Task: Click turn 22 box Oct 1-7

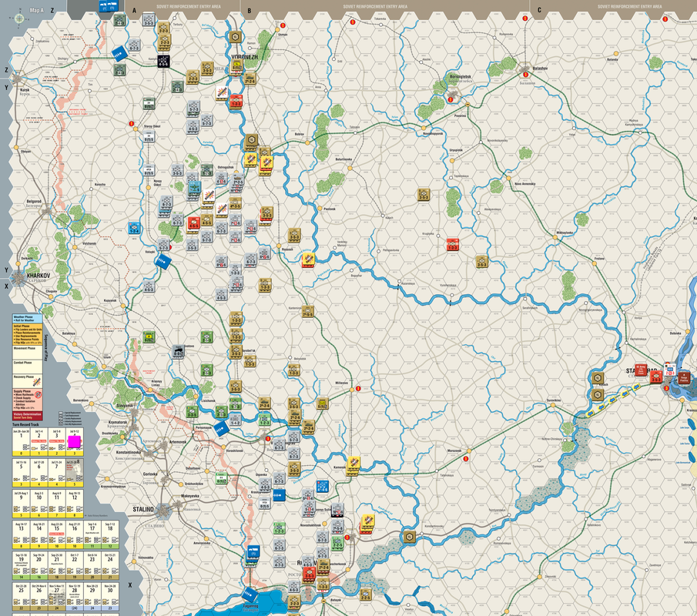Action: click(74, 566)
